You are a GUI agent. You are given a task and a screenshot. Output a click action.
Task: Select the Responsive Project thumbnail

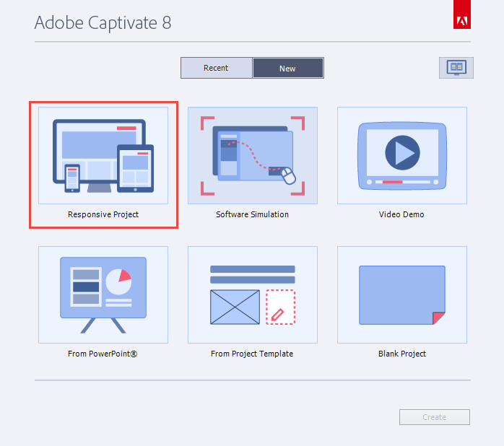pos(103,155)
